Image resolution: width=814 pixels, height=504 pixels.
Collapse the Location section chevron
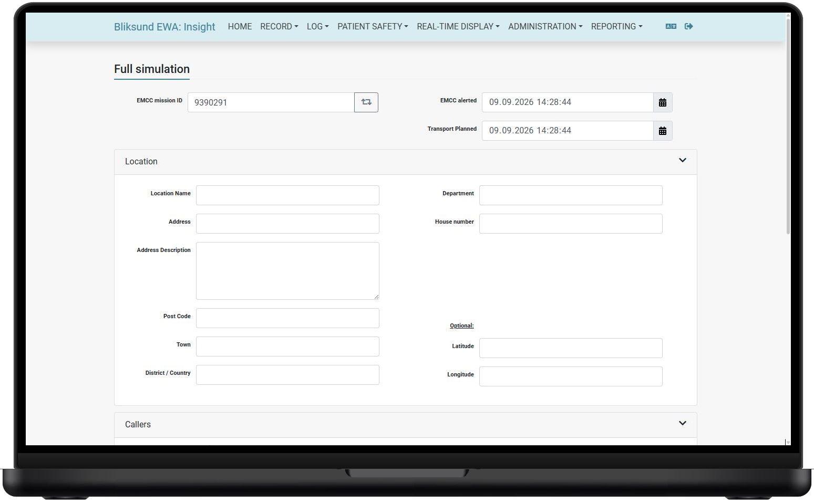[x=683, y=160]
